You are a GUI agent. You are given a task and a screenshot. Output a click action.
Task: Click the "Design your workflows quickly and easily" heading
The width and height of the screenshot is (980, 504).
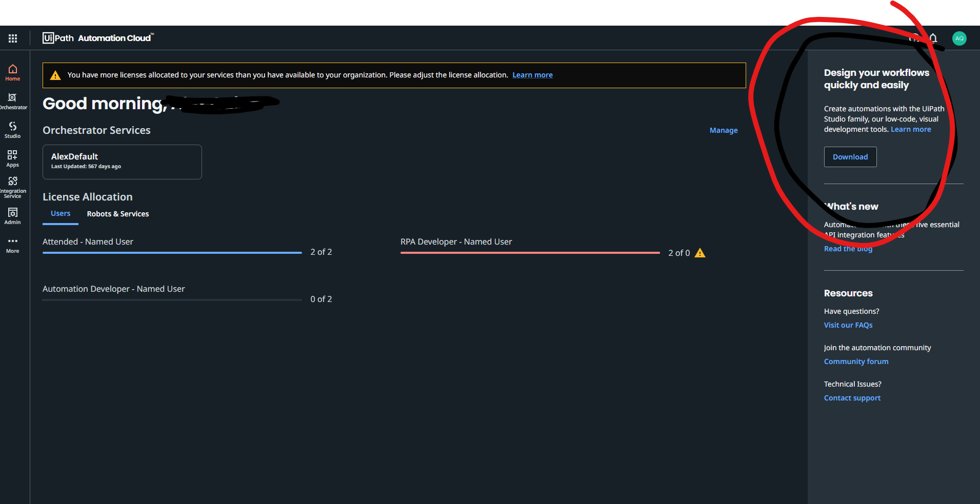tap(877, 79)
